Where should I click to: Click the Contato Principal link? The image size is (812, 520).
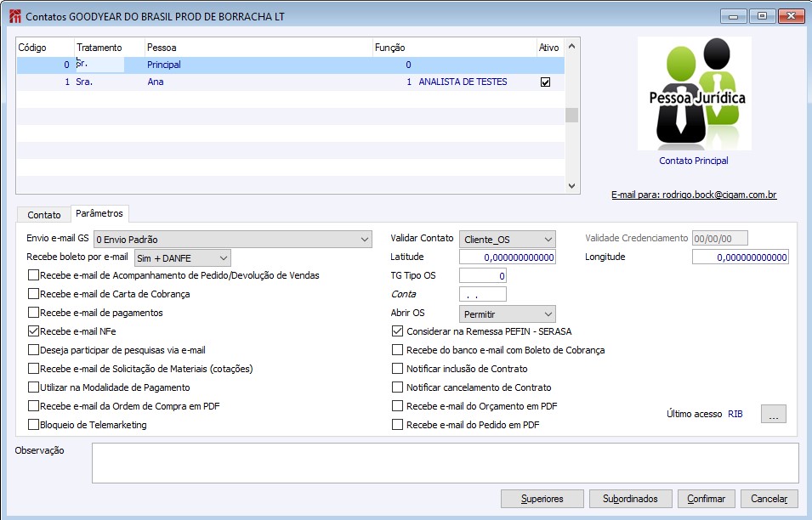point(694,161)
